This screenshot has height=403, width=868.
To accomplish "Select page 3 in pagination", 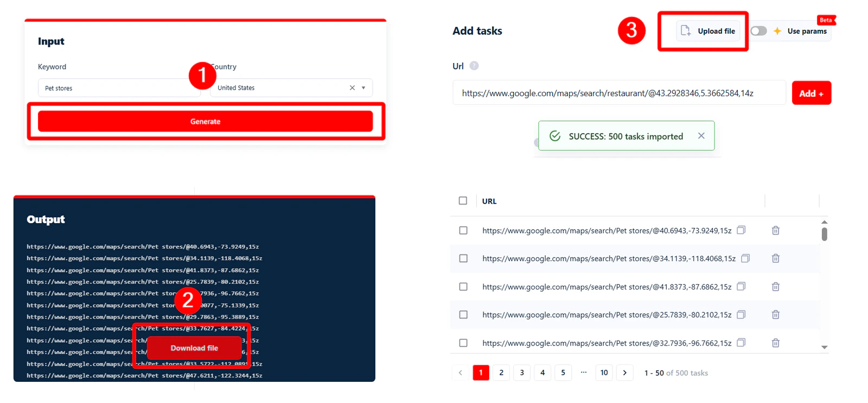I will (522, 373).
